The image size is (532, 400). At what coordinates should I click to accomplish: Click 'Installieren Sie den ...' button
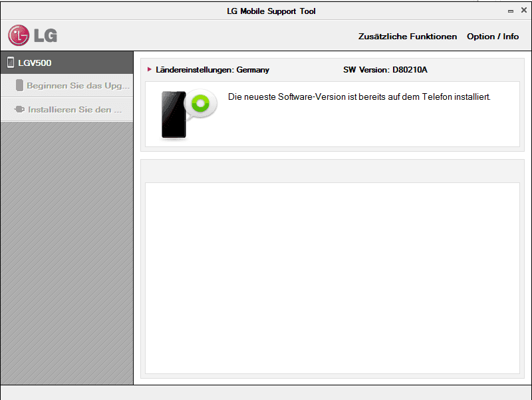tap(67, 109)
